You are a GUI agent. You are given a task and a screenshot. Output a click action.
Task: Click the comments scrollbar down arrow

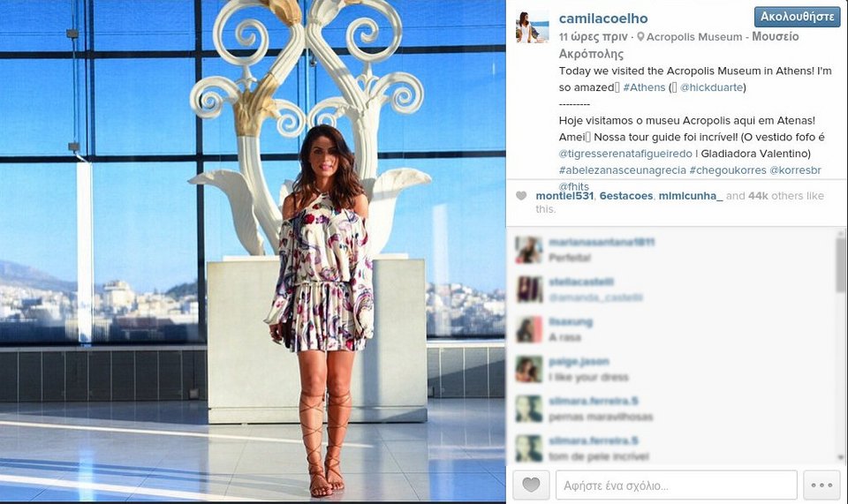click(840, 457)
